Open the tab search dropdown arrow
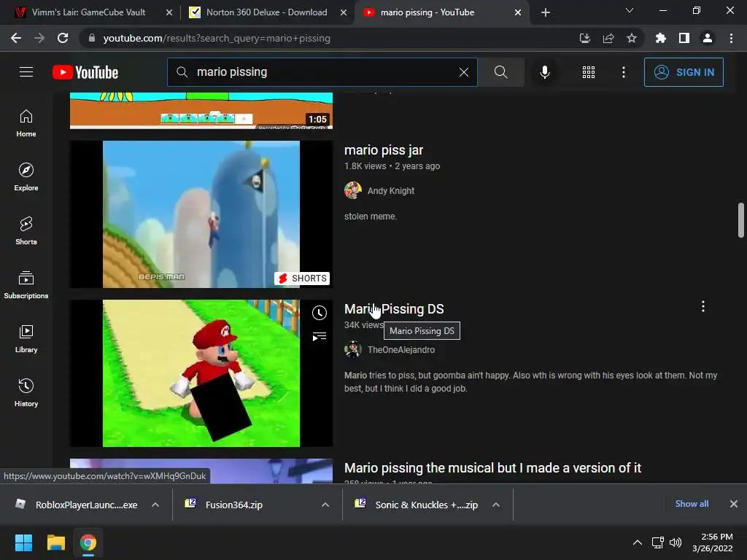Image resolution: width=747 pixels, height=560 pixels. [630, 10]
